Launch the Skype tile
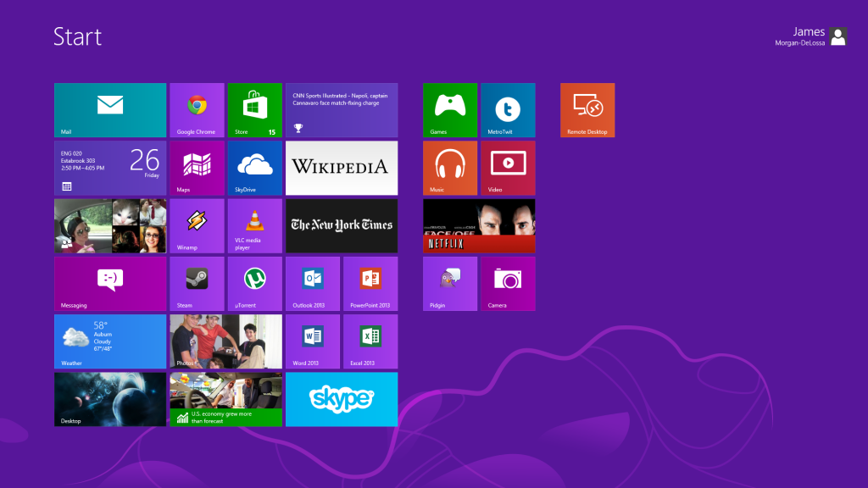 point(342,400)
